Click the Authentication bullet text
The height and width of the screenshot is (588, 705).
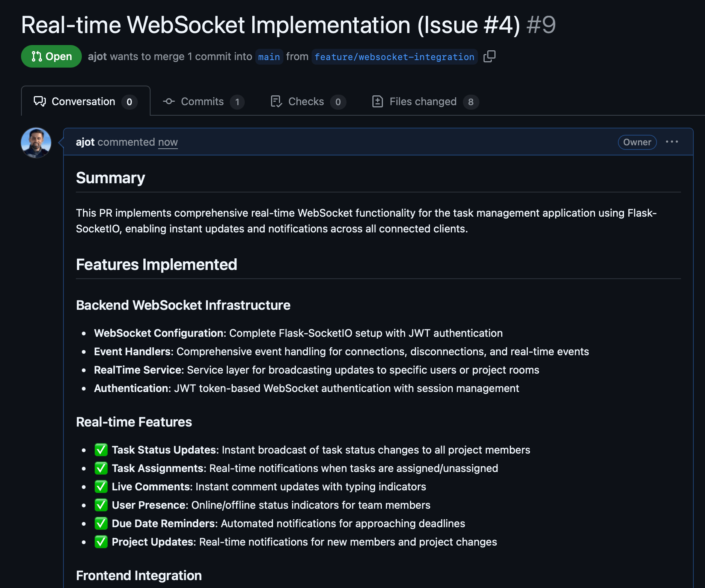click(306, 388)
